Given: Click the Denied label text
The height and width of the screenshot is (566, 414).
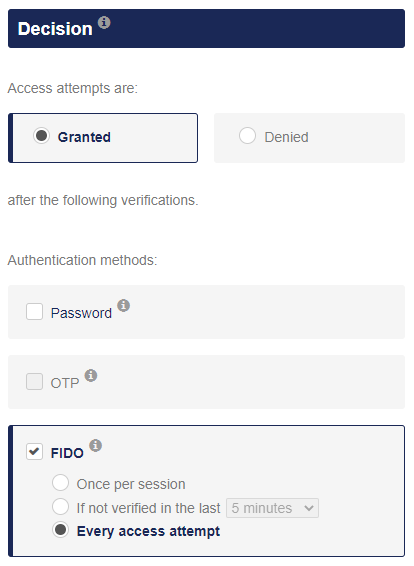Looking at the screenshot, I should pyautogui.click(x=287, y=137).
